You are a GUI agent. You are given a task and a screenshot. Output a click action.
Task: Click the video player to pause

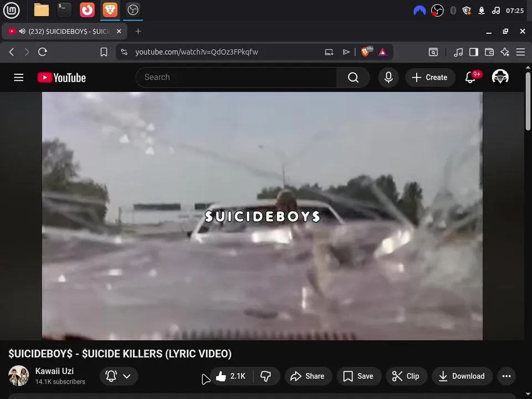262,216
